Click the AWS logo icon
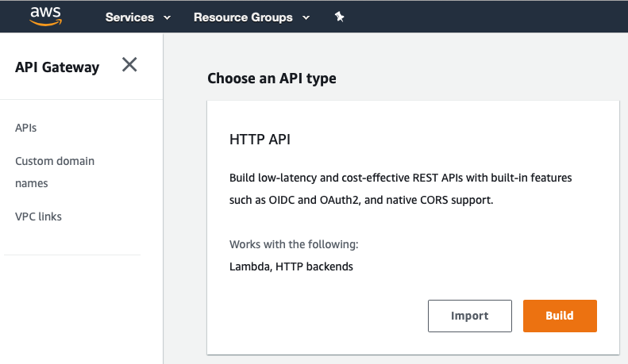The image size is (628, 364). click(x=46, y=16)
